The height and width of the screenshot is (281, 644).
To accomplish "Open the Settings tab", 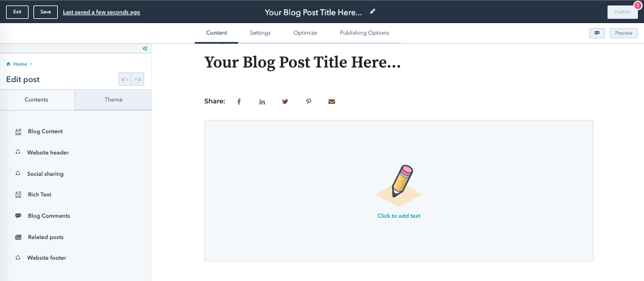I will pyautogui.click(x=260, y=33).
